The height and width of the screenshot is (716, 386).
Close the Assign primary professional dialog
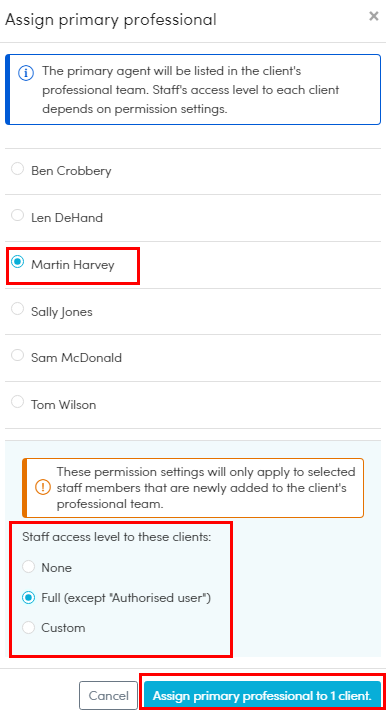coord(374,16)
